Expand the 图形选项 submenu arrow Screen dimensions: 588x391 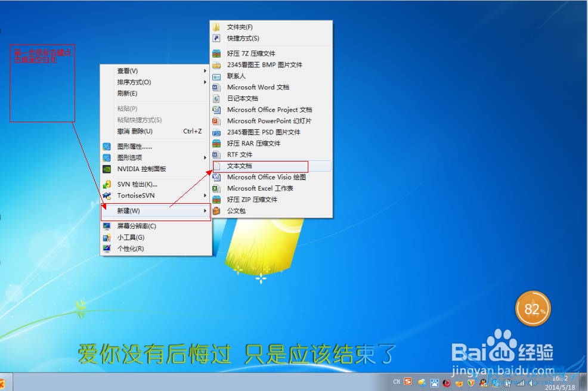(x=205, y=158)
